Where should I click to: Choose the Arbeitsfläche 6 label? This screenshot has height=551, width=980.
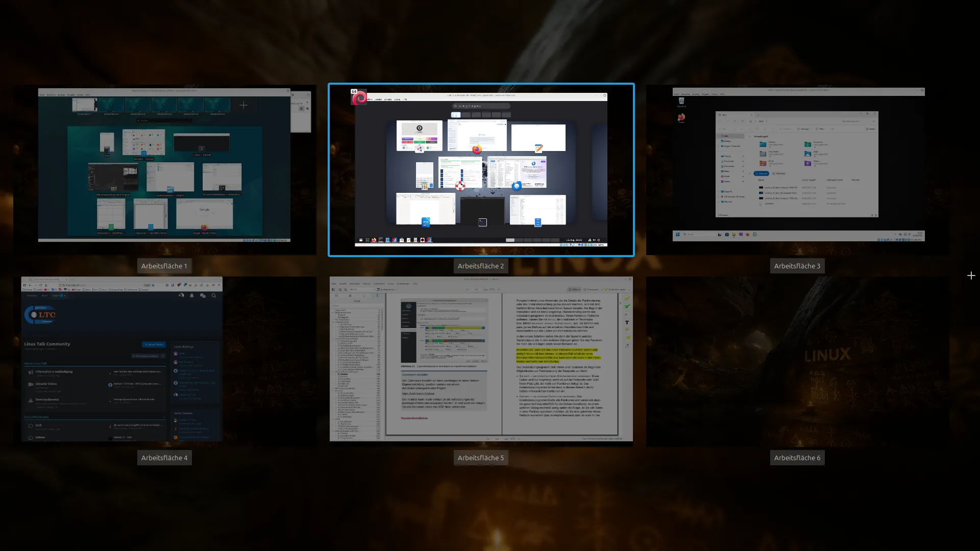[797, 458]
